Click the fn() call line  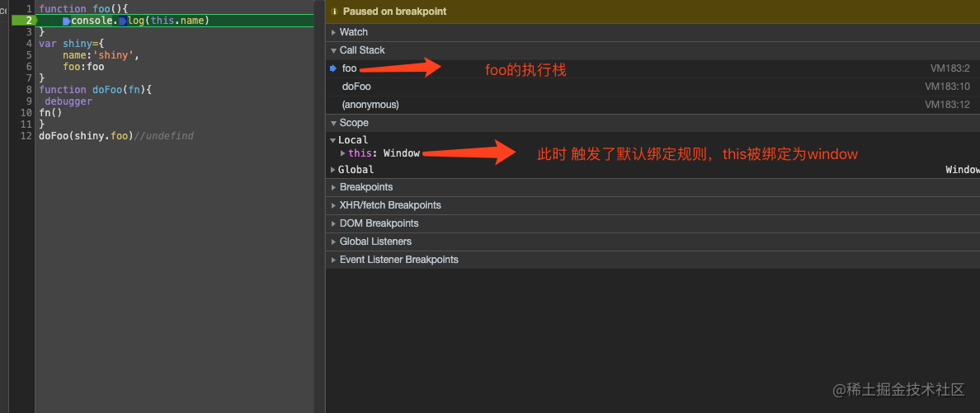pyautogui.click(x=50, y=113)
